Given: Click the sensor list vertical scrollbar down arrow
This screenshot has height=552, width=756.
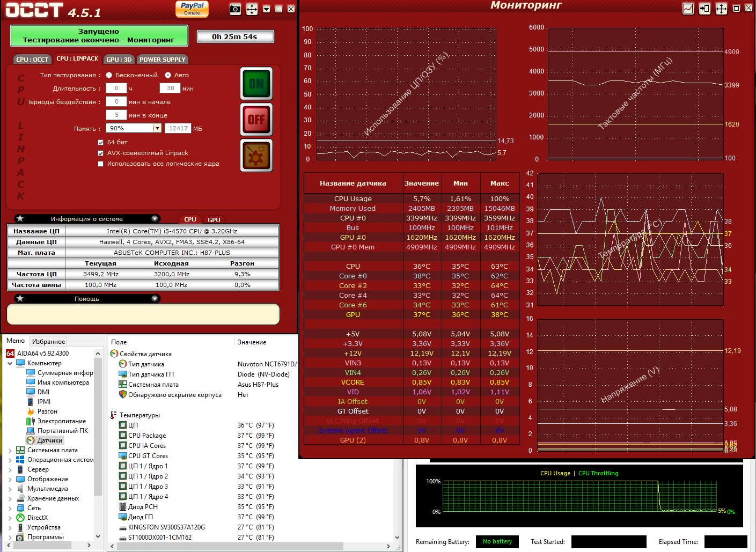Looking at the screenshot, I should tap(397, 537).
